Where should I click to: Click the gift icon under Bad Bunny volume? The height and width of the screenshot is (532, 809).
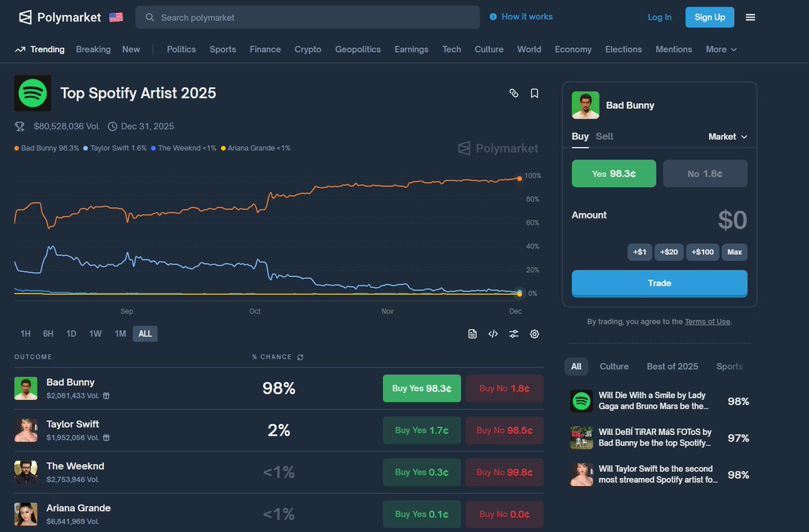pos(106,396)
